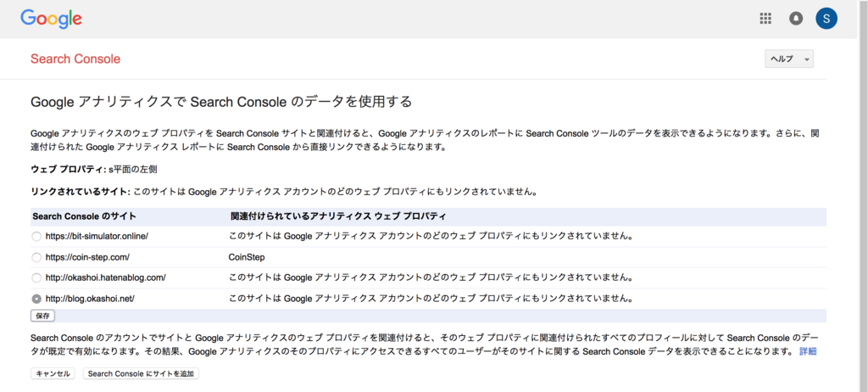Click the Google logo
The width and height of the screenshot is (868, 392).
click(x=52, y=19)
